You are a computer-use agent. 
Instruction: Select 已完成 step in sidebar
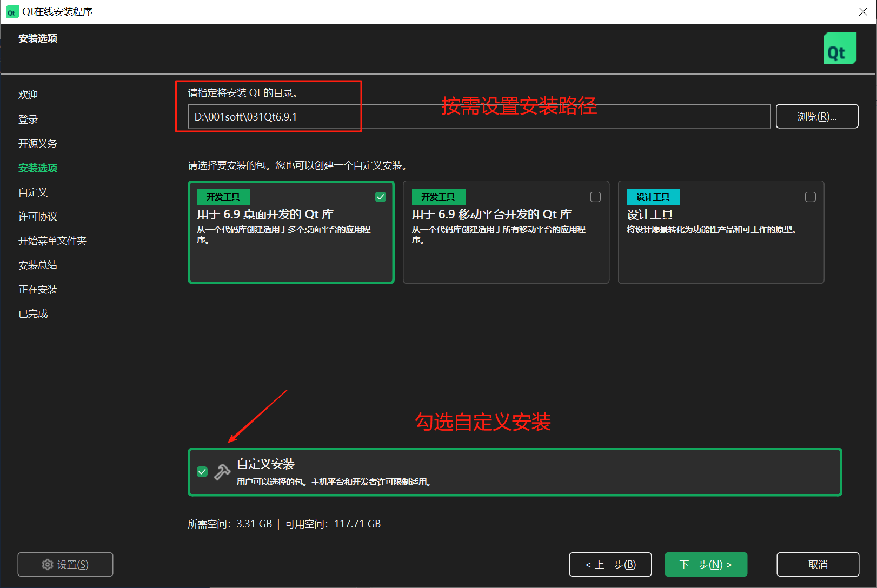tap(33, 314)
